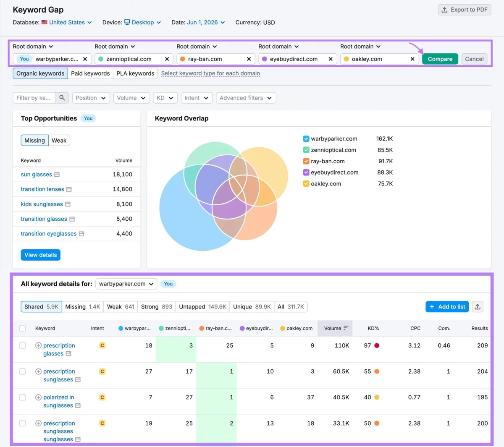Image resolution: width=504 pixels, height=447 pixels.
Task: Open the warbyparker.com keyword details dropdown
Action: 126,284
